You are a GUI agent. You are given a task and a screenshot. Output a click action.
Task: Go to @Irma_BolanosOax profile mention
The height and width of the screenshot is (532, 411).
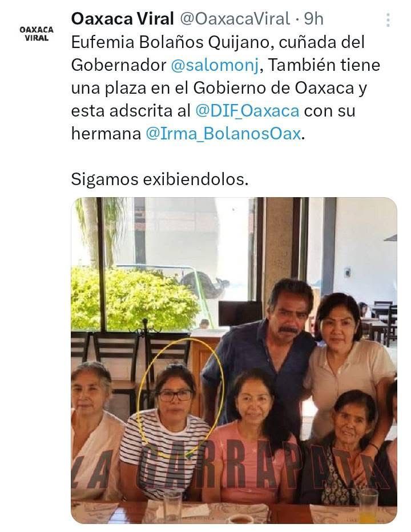click(223, 134)
